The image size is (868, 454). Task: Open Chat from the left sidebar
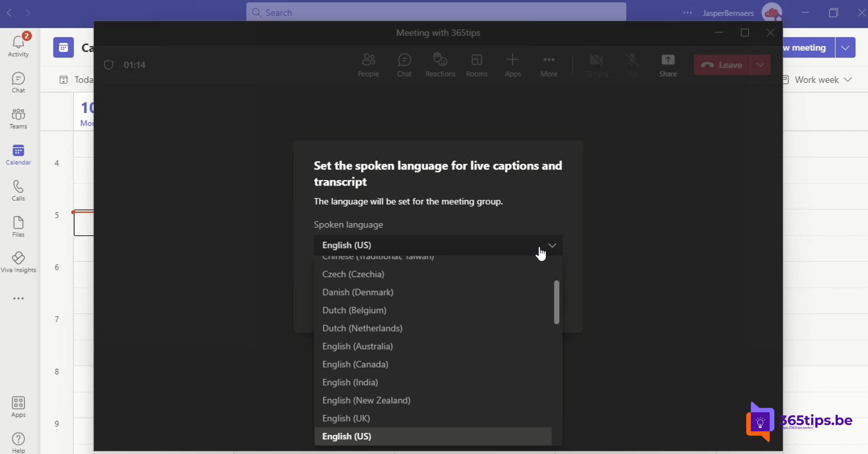tap(18, 82)
